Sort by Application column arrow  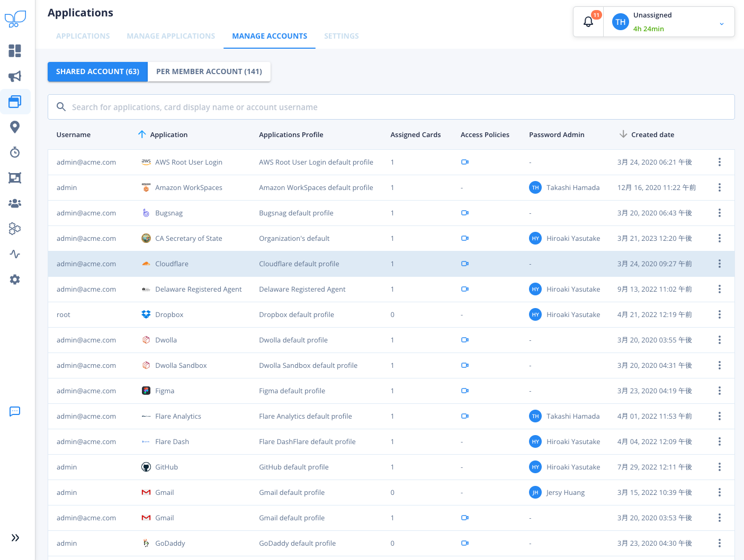pyautogui.click(x=142, y=134)
